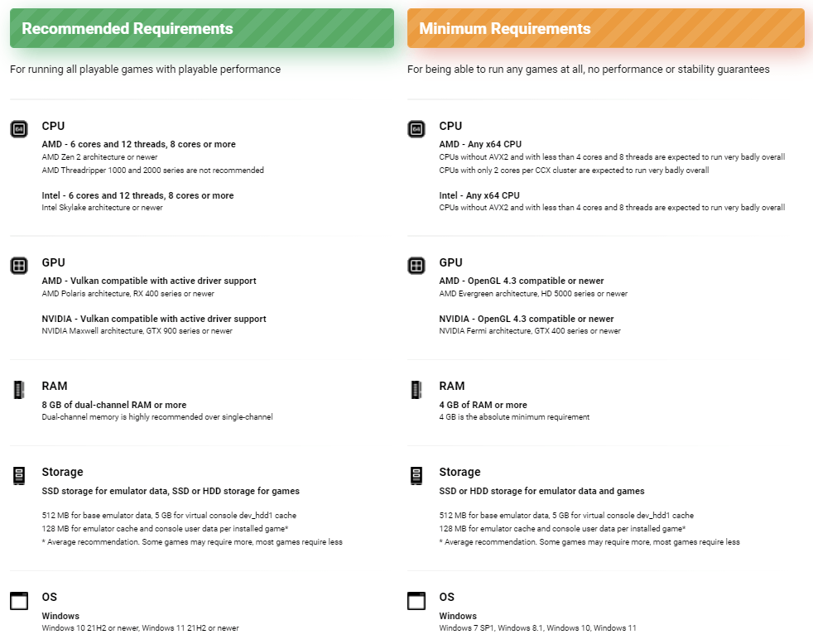Click the minimum RAM section heading
Viewport: 813px width, 644px height.
[x=452, y=386]
